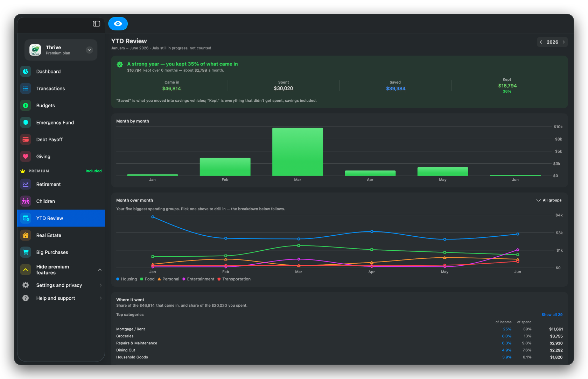Image resolution: width=588 pixels, height=379 pixels.
Task: Open Emergency Fund via its shield icon
Action: pos(26,122)
